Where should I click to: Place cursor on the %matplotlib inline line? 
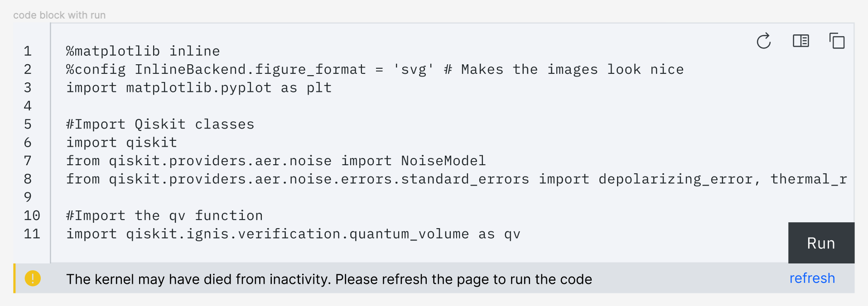(143, 51)
